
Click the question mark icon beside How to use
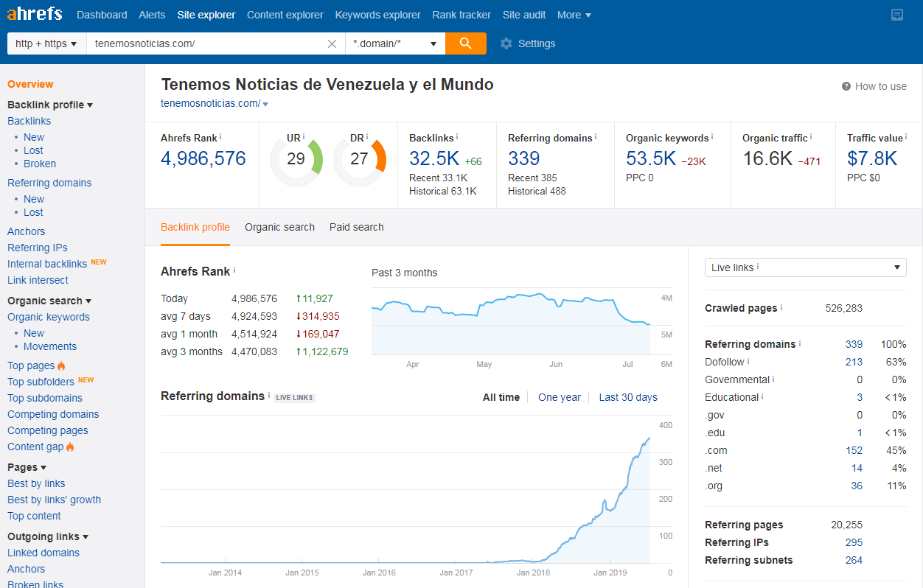846,86
